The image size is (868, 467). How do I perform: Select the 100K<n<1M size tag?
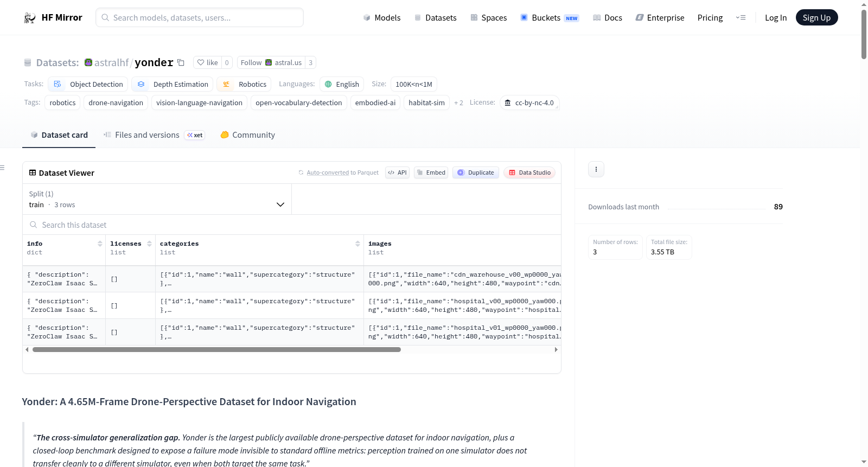coord(414,84)
